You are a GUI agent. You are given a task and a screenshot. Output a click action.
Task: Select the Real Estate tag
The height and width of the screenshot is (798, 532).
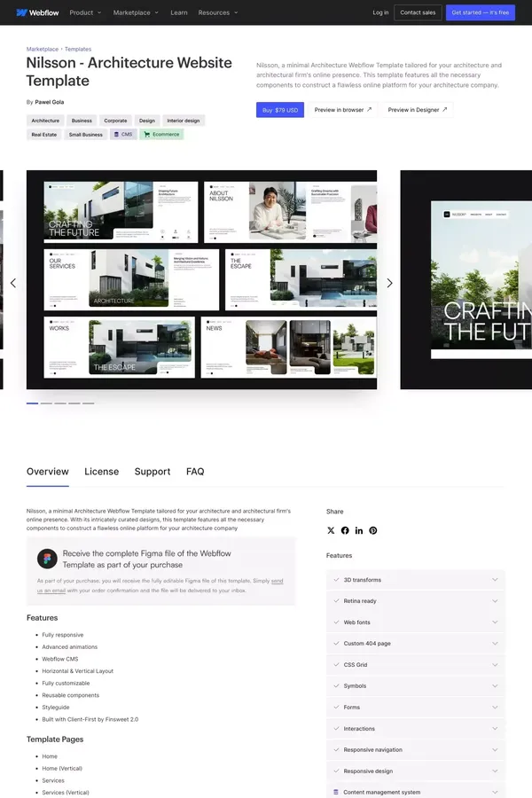tap(43, 135)
